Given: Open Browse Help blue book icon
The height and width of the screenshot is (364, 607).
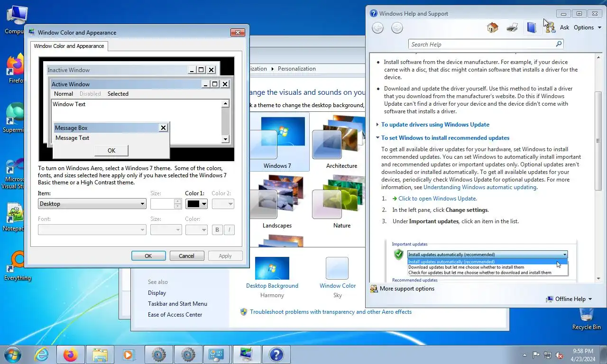Looking at the screenshot, I should click(x=531, y=27).
